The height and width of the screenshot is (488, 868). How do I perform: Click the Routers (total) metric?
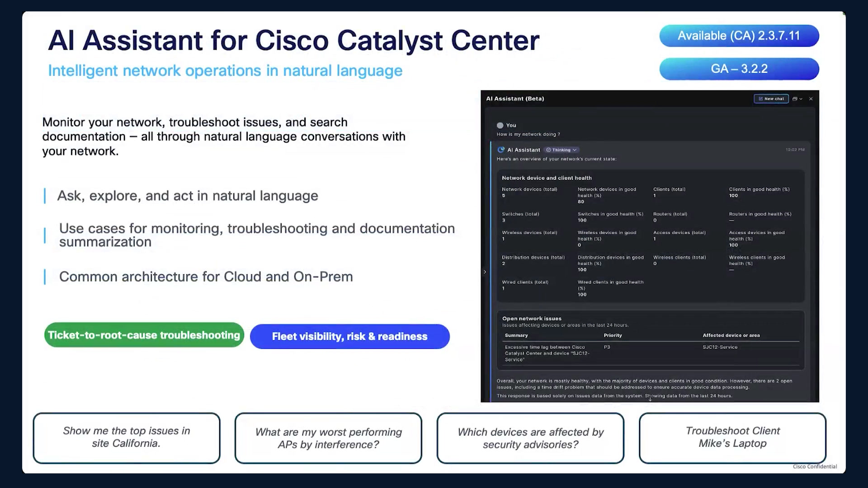[670, 217]
